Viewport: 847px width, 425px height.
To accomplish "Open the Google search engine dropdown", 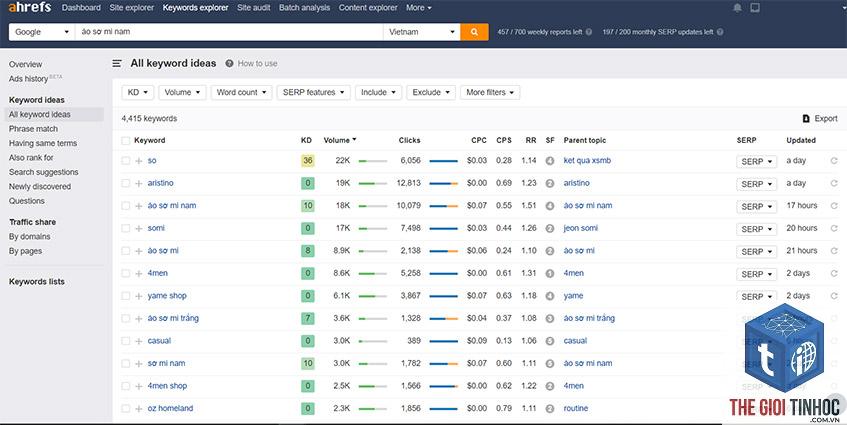I will click(x=42, y=32).
